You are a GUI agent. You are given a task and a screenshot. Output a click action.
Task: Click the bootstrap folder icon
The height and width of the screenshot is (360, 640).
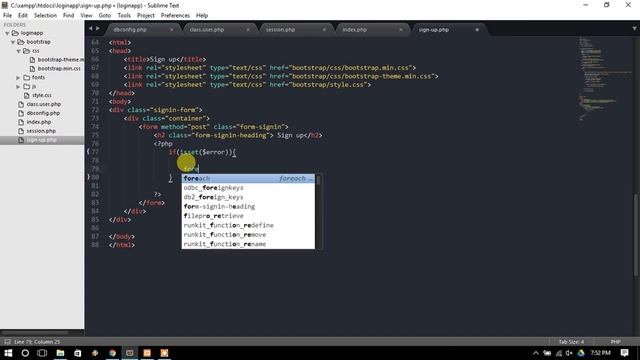point(21,42)
